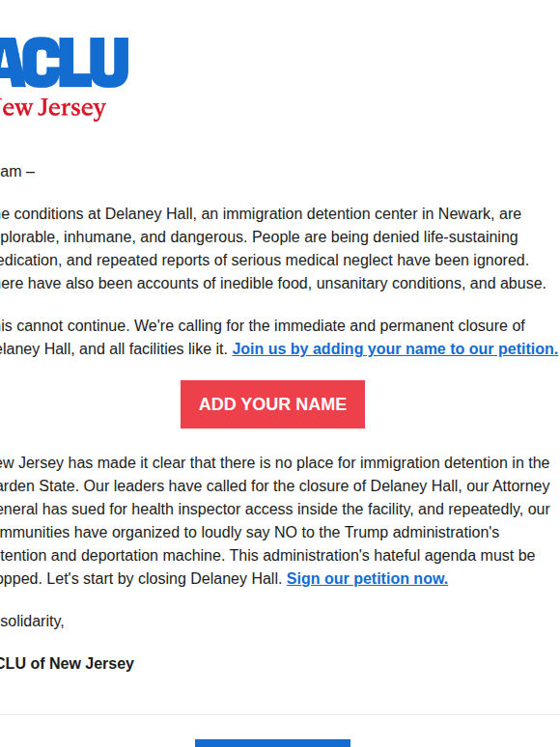Viewport: 560px width, 747px height.
Task: Click the greeting line ending with a dash
Action: (17, 171)
